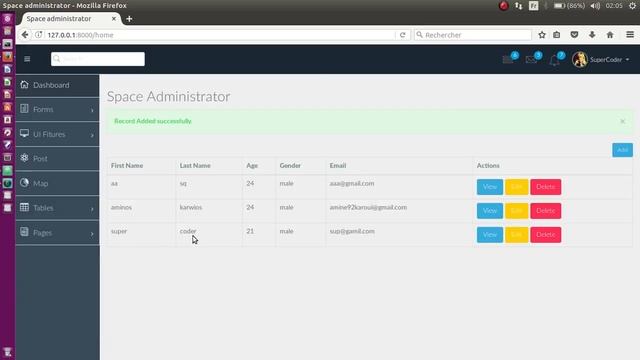The image size is (640, 360).
Task: Click the SuperCoder user avatar
Action: [580, 60]
